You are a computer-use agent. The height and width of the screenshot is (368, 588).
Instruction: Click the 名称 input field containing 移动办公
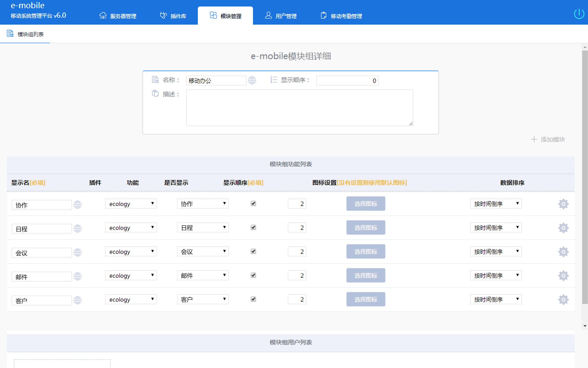[216, 80]
